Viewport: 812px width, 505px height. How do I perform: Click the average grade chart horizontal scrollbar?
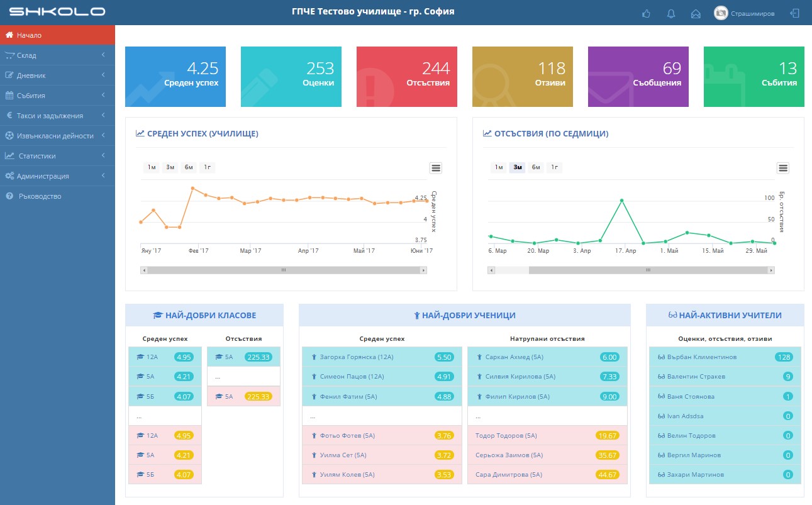(x=283, y=270)
